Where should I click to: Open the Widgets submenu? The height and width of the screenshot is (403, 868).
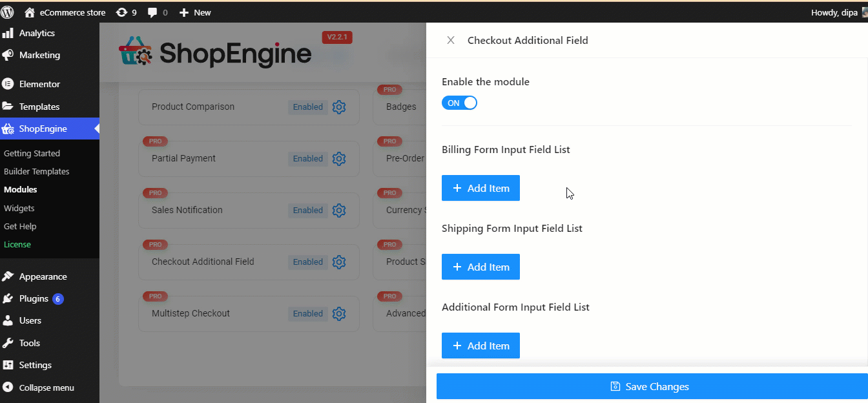point(19,208)
